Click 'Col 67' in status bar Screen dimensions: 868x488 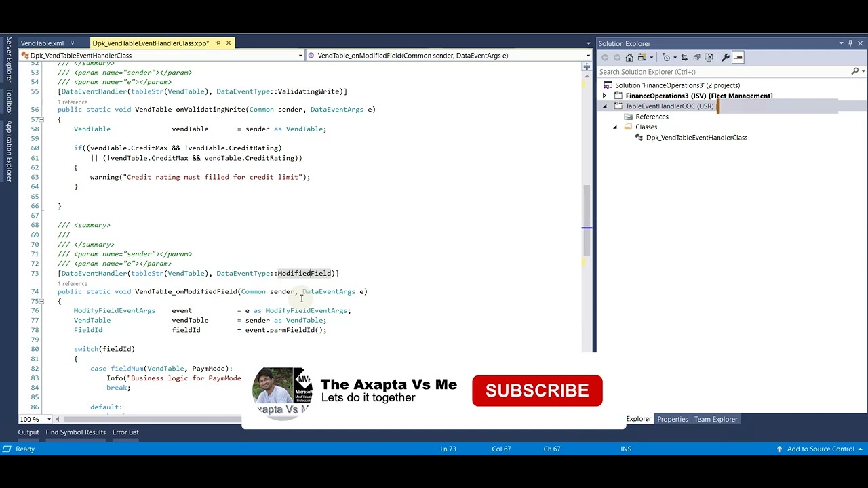[501, 449]
